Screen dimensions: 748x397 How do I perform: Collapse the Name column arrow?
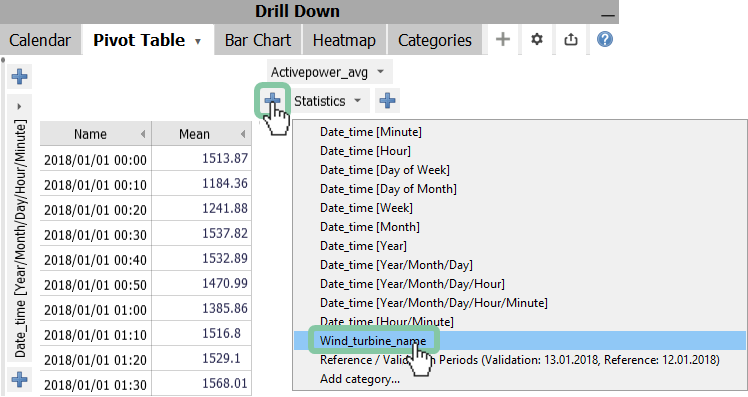pos(143,134)
